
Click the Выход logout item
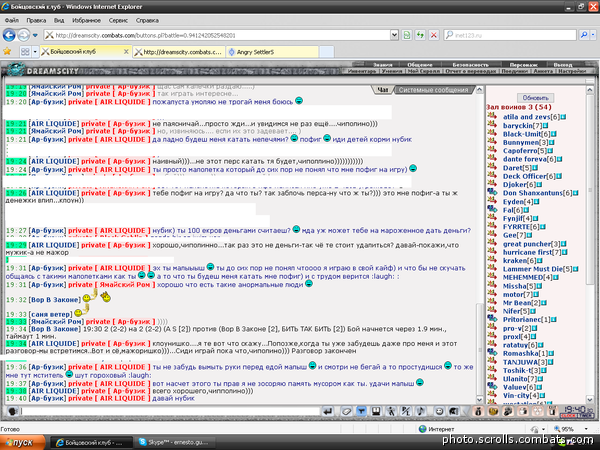click(562, 65)
